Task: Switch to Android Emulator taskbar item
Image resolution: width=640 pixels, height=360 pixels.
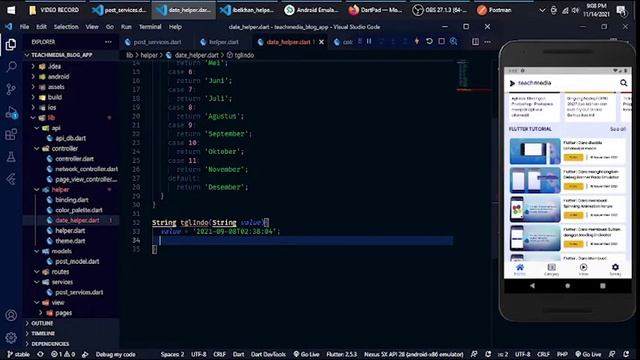Action: click(x=312, y=10)
